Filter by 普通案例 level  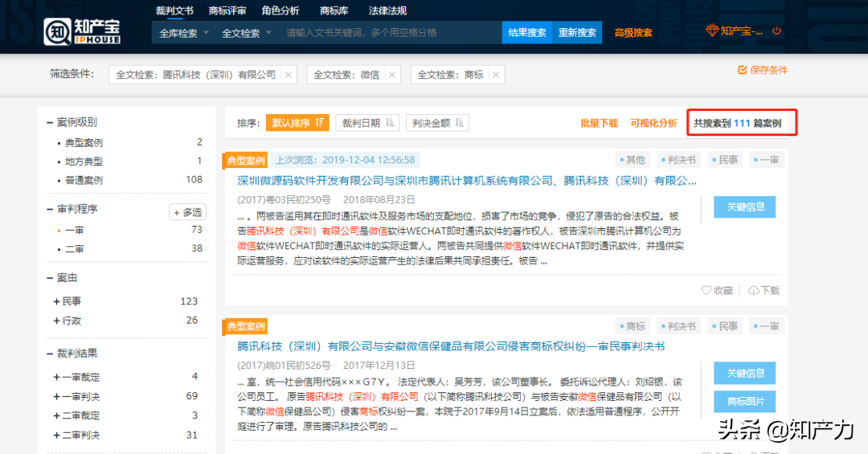[84, 181]
